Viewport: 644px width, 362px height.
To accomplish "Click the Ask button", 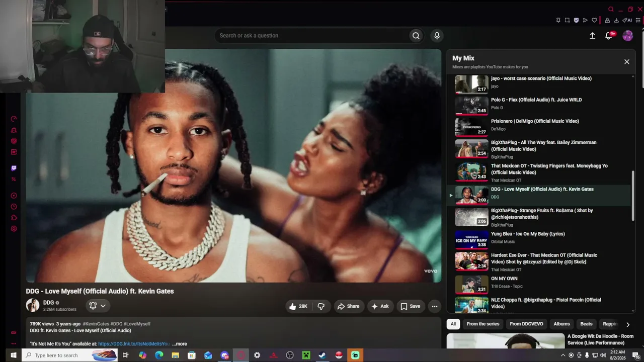I will (x=380, y=306).
